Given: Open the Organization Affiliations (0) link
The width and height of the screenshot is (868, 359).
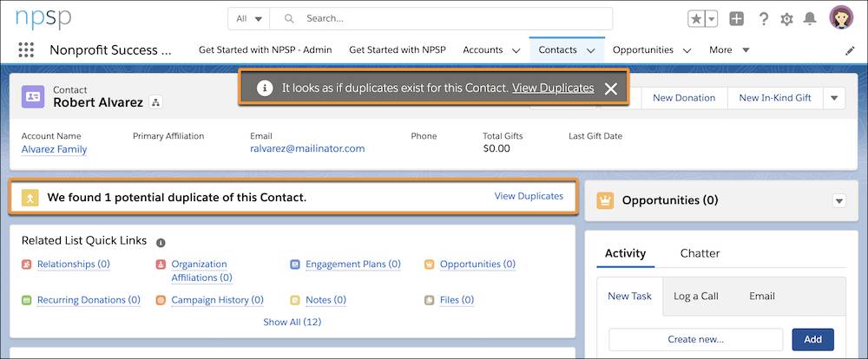Looking at the screenshot, I should pyautogui.click(x=201, y=271).
